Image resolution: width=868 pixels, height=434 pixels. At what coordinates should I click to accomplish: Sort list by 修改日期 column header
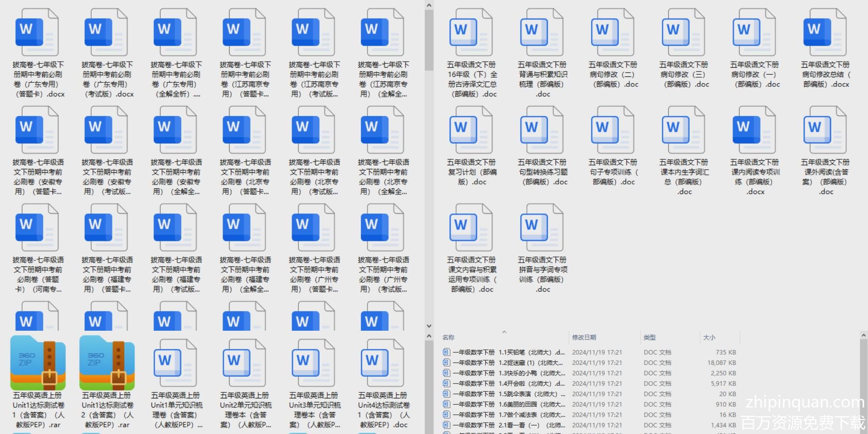point(584,338)
